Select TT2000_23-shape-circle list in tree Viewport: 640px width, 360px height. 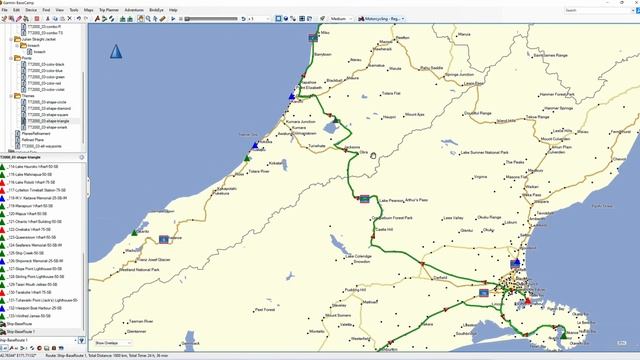(x=47, y=102)
